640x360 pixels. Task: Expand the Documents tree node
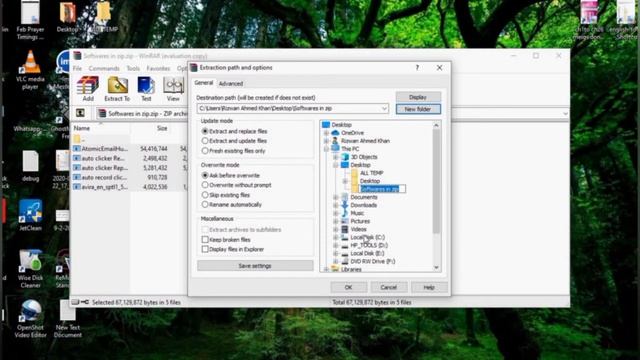(336, 198)
